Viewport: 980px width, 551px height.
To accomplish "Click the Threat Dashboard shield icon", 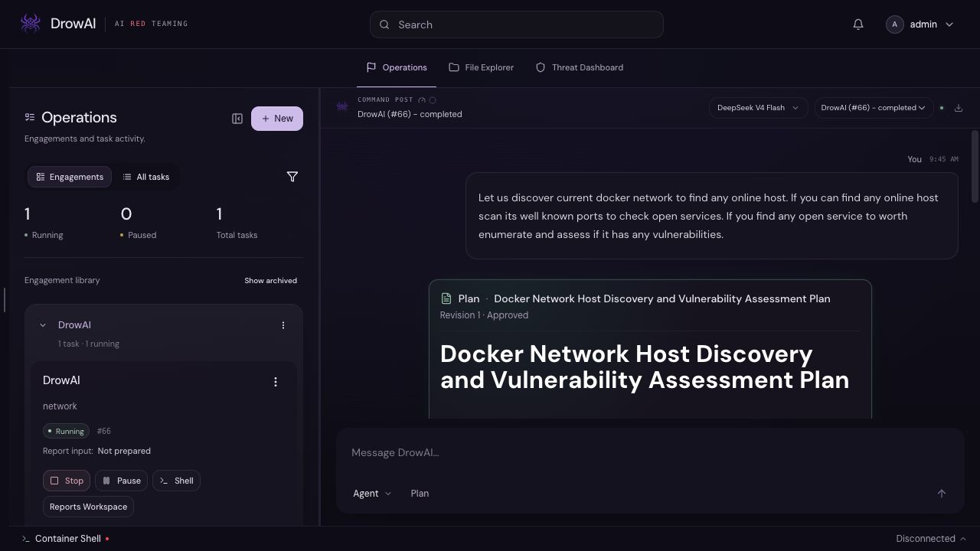I will point(541,67).
